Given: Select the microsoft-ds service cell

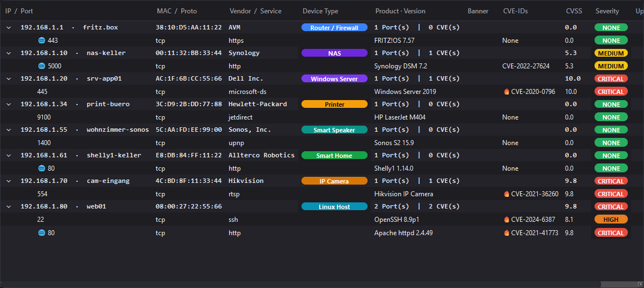Looking at the screenshot, I should point(247,92).
